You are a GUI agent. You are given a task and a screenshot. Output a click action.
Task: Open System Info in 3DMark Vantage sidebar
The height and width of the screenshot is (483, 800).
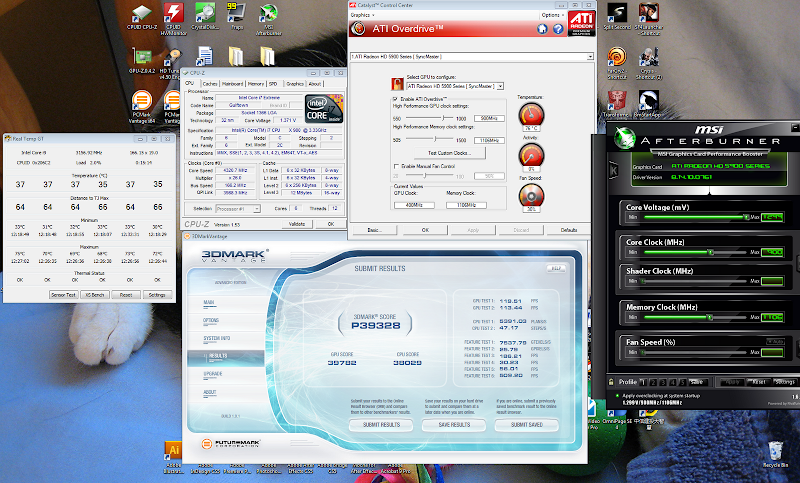216,338
